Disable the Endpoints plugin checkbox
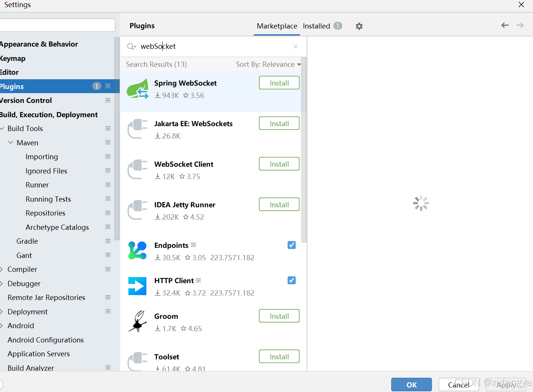533x392 pixels. point(292,245)
